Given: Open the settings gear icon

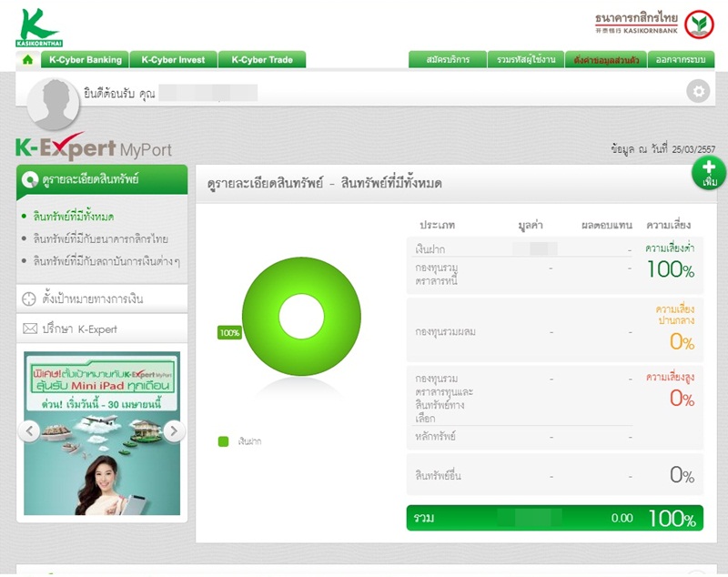Looking at the screenshot, I should pos(698,91).
